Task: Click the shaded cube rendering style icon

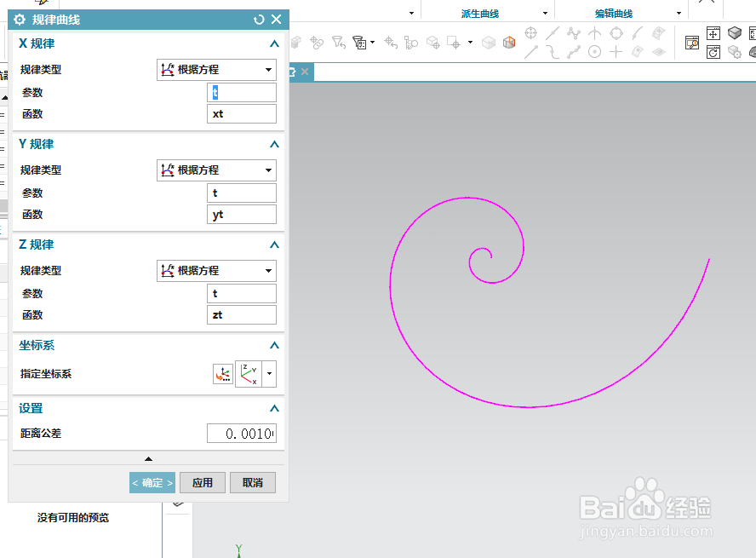Action: (x=735, y=32)
